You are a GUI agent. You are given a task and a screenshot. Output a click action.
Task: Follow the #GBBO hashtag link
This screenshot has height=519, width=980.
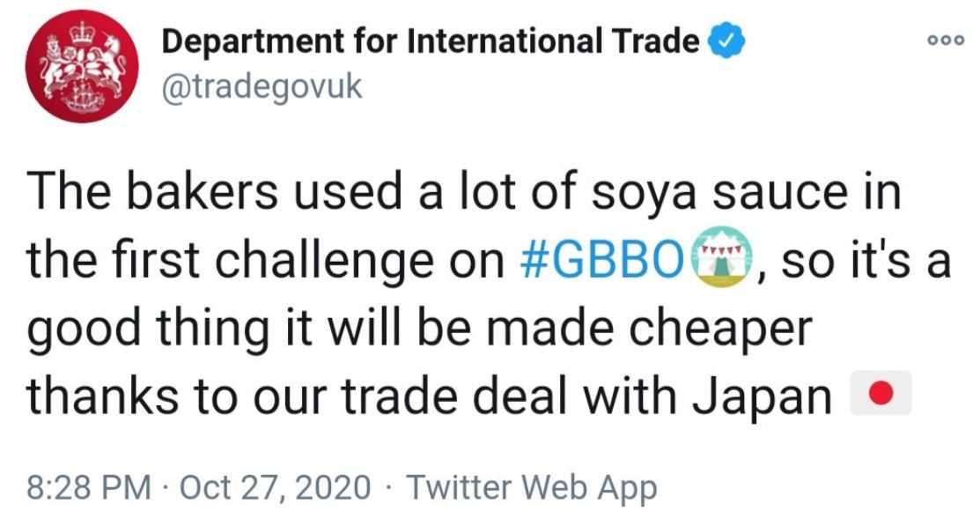pos(604,259)
